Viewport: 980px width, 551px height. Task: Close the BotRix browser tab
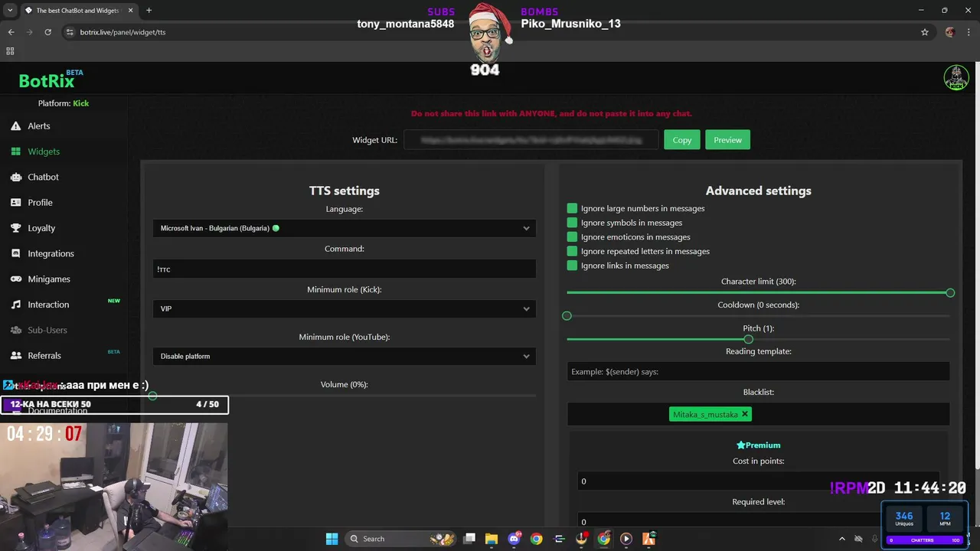pyautogui.click(x=130, y=11)
